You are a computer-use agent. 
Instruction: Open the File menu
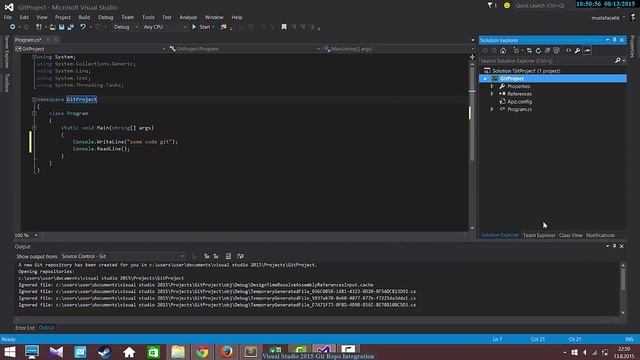8,17
